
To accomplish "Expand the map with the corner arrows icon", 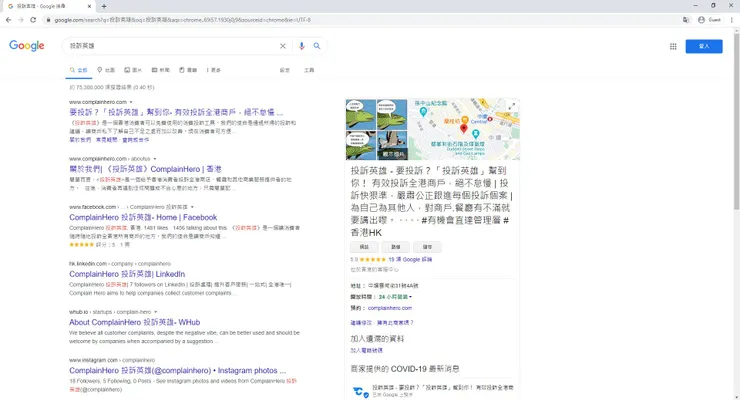I will tap(512, 107).
